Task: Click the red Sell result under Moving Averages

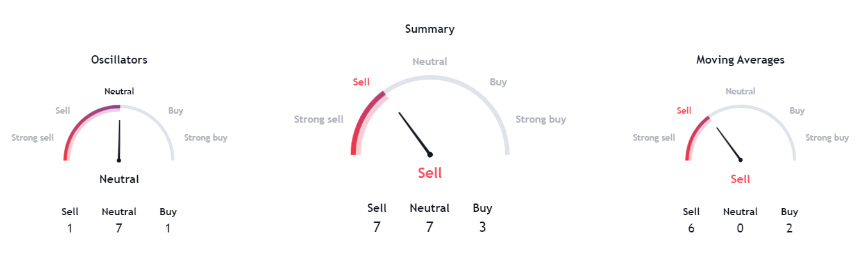Action: (x=740, y=179)
